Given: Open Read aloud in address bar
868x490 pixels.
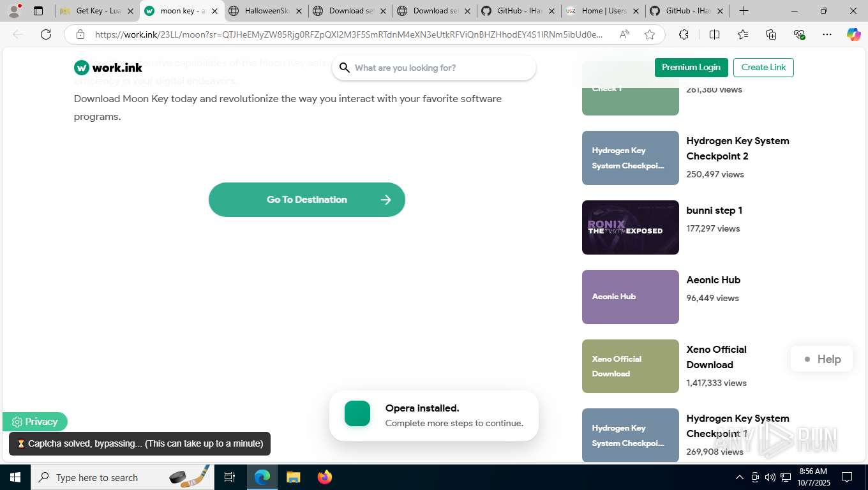Looking at the screenshot, I should (624, 34).
